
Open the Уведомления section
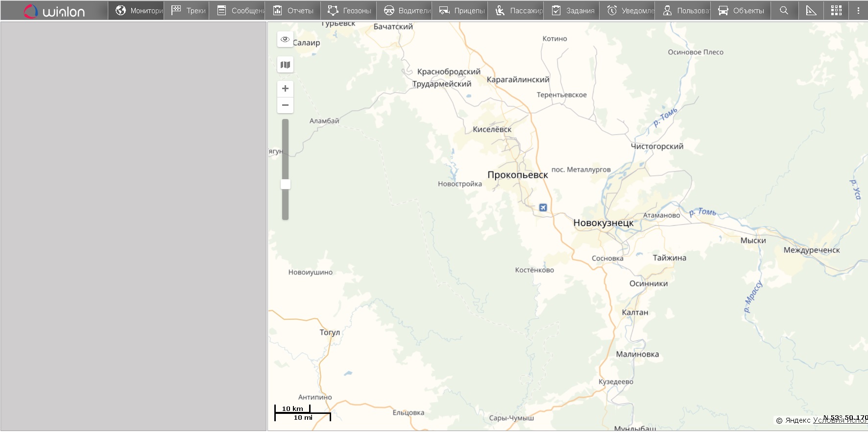(630, 11)
